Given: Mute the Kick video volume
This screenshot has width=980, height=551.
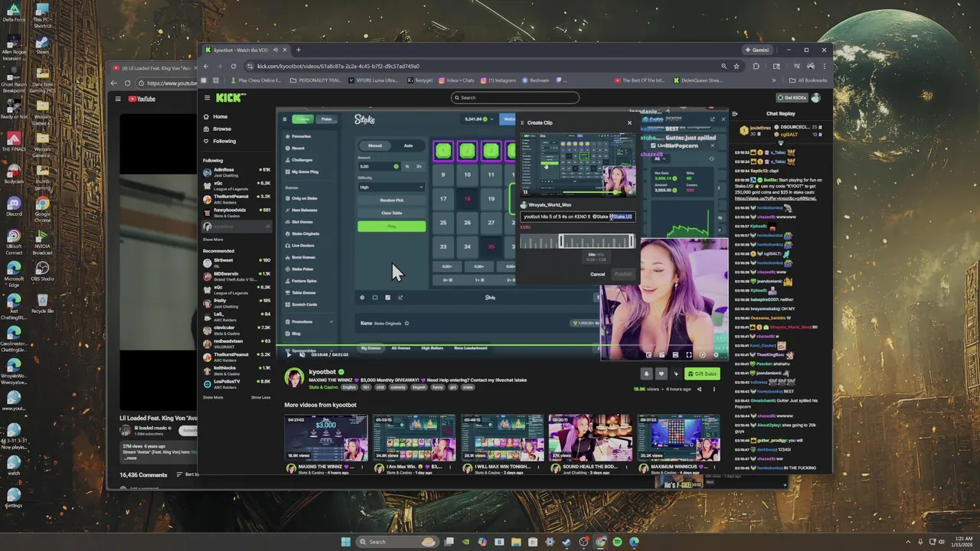Looking at the screenshot, I should pyautogui.click(x=302, y=354).
